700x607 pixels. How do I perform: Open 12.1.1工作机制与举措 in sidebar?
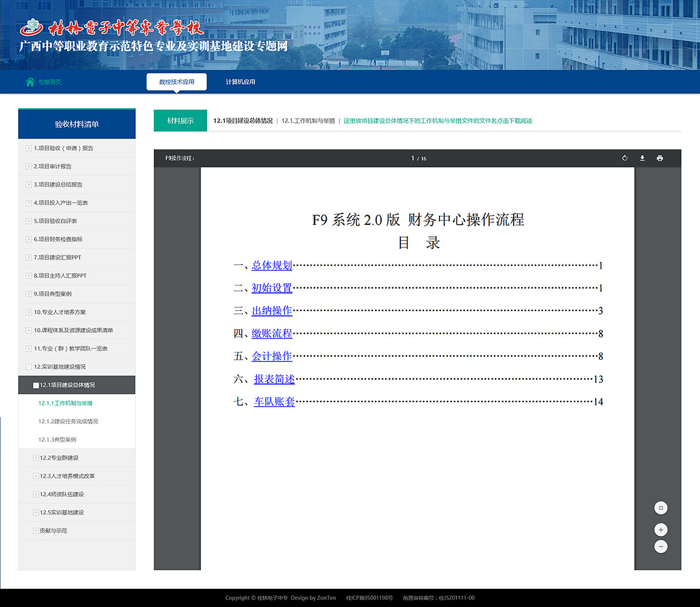point(65,403)
